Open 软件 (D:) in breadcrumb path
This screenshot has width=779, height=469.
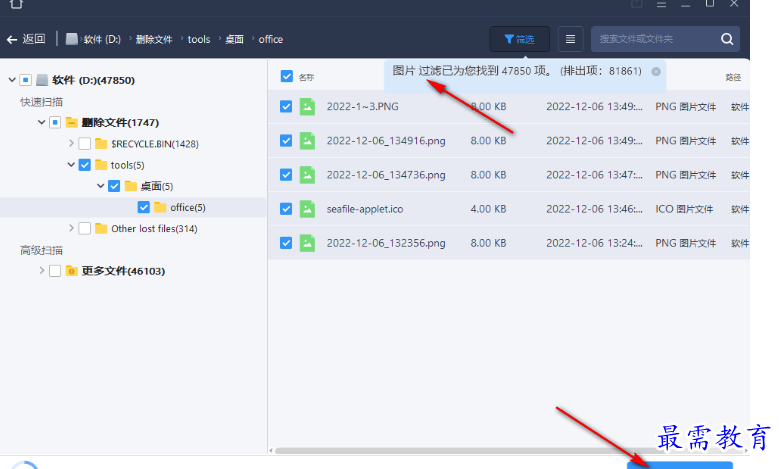102,39
